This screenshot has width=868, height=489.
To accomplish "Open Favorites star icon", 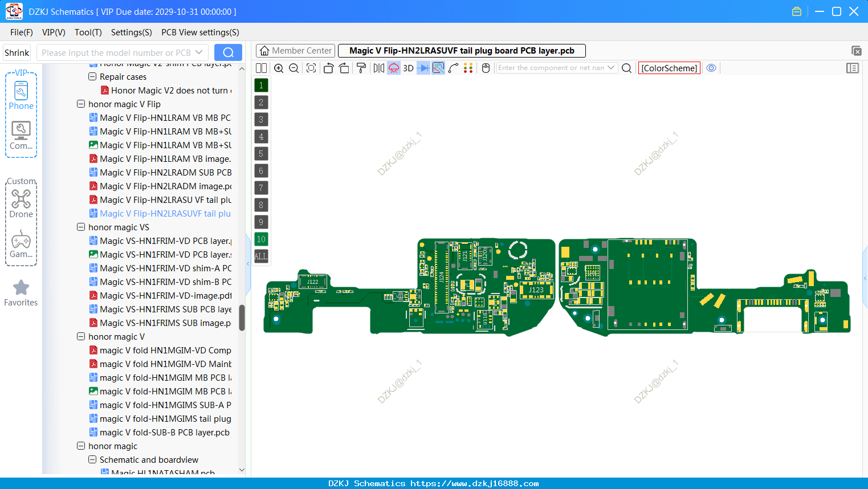I will coord(21,293).
